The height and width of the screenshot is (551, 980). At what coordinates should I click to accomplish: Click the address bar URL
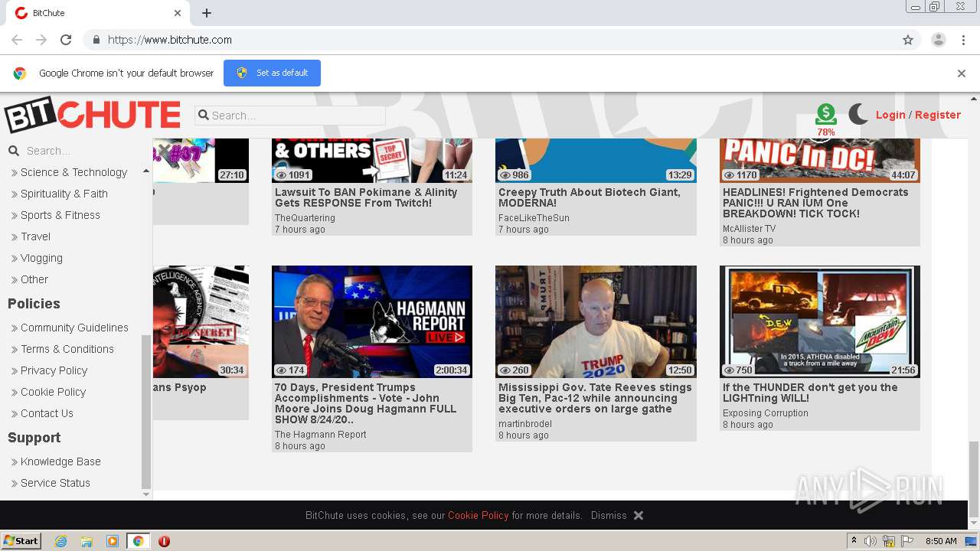[x=170, y=40]
